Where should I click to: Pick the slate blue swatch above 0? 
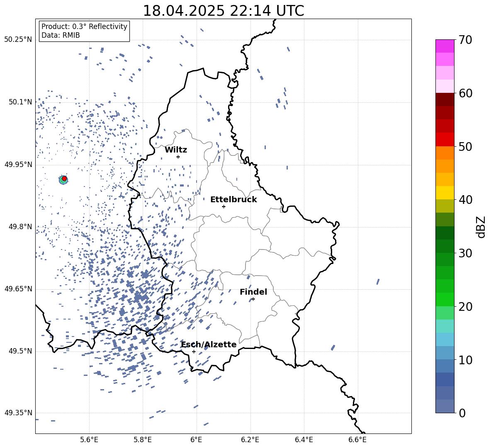[x=445, y=406]
